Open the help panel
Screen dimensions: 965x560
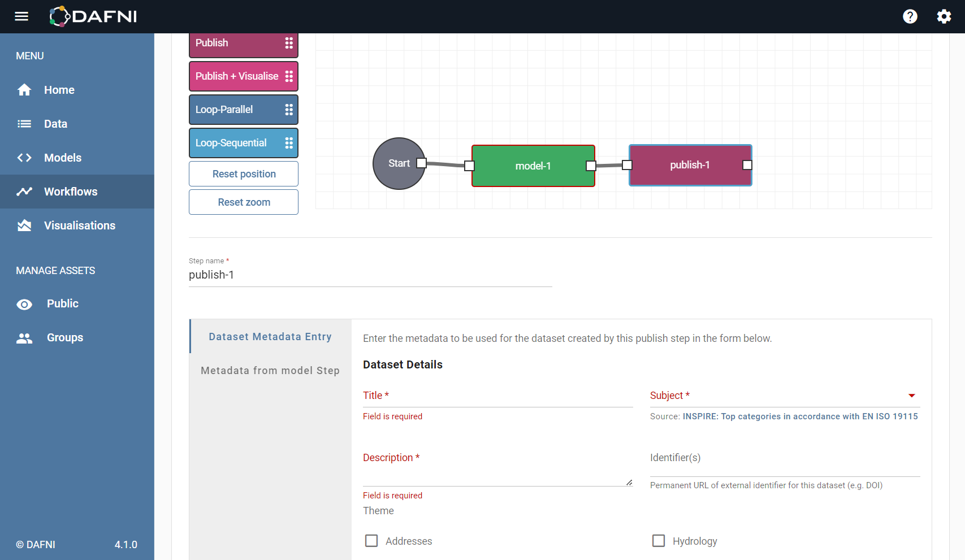[910, 16]
